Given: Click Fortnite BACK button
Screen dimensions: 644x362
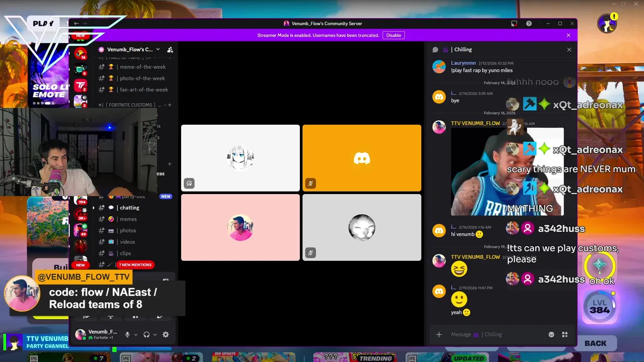Looking at the screenshot, I should (x=595, y=343).
